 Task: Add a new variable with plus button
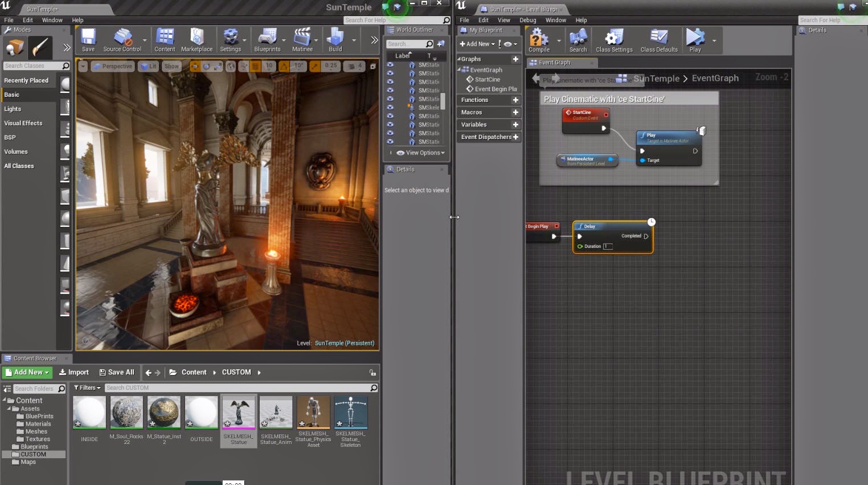[515, 125]
